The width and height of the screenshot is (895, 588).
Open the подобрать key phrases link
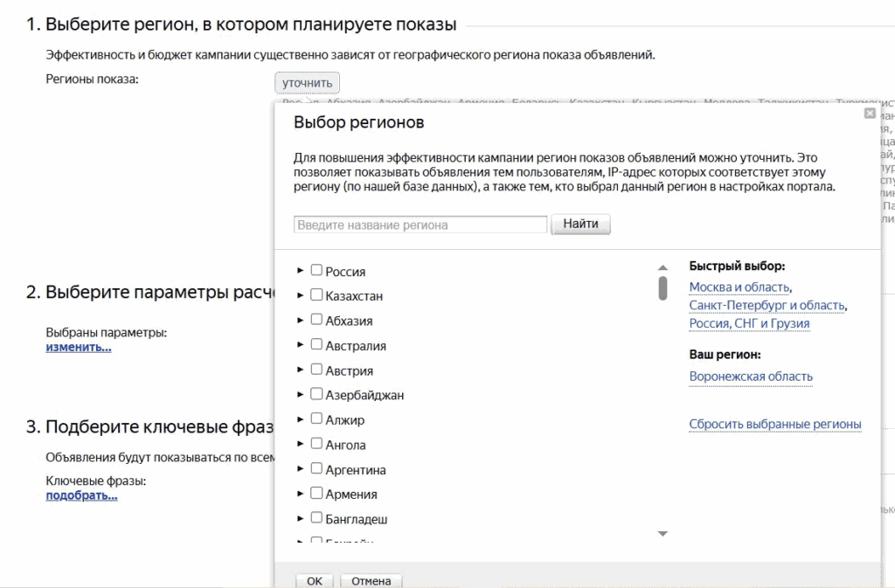coord(81,495)
